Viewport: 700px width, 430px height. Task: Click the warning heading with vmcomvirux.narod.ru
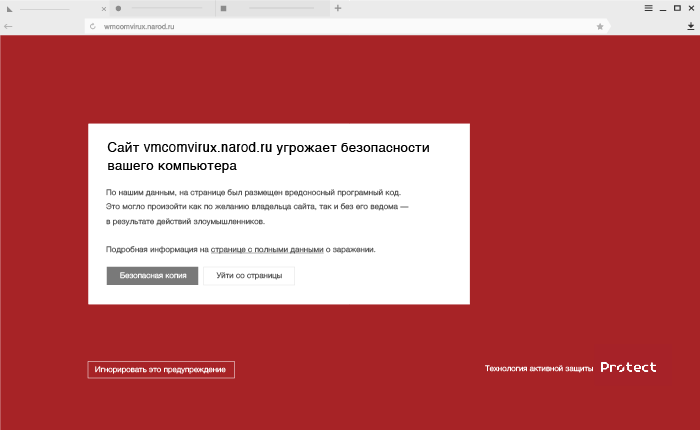point(268,156)
